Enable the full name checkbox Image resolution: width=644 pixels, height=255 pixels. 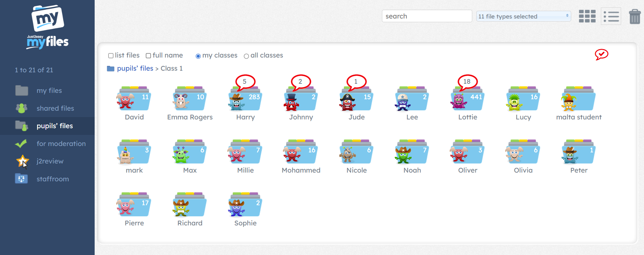click(x=148, y=56)
